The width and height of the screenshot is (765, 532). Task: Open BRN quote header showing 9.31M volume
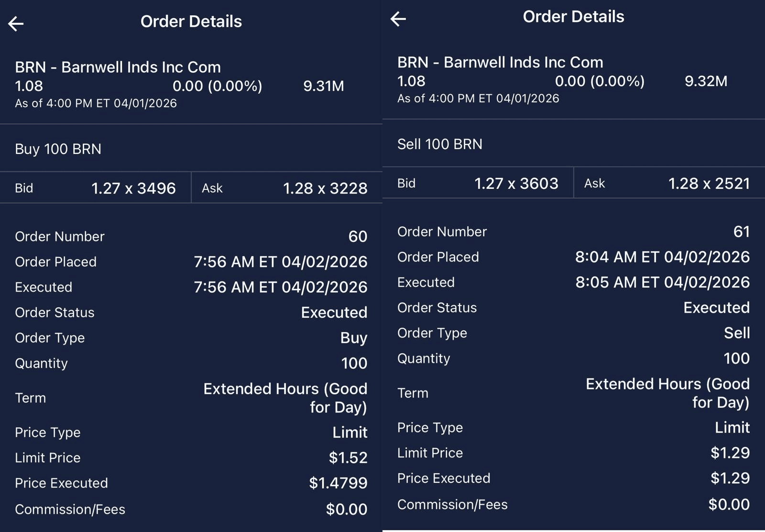(x=179, y=85)
